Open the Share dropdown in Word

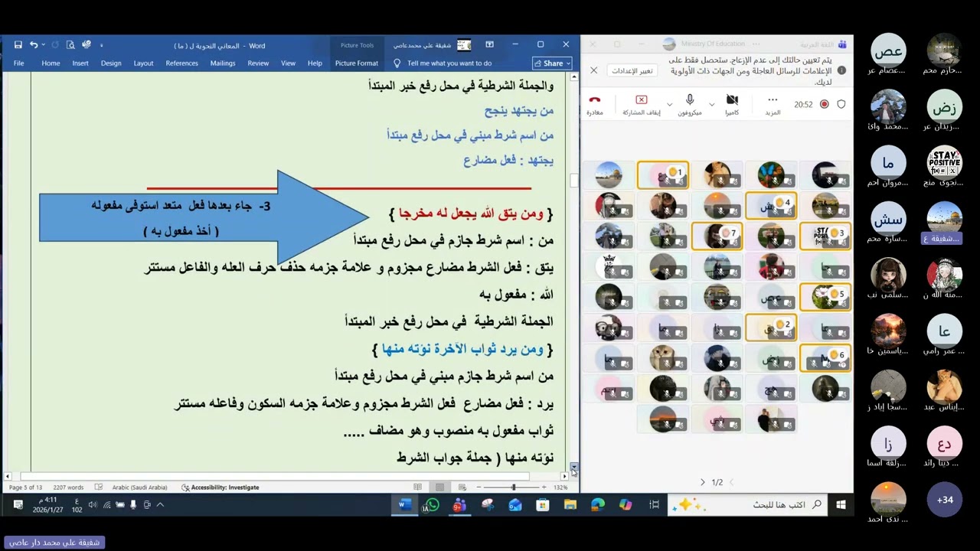click(553, 64)
